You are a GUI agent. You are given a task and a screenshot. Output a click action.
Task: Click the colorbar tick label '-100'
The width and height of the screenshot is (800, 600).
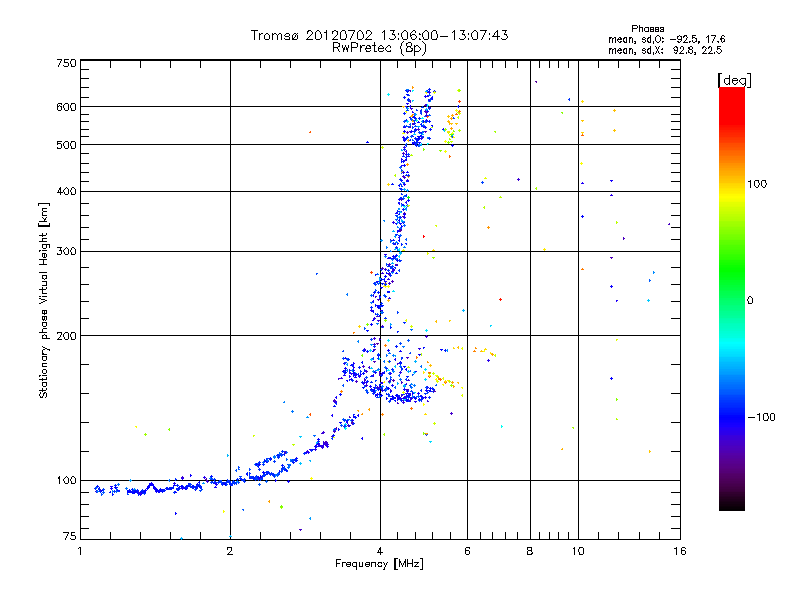tap(761, 417)
